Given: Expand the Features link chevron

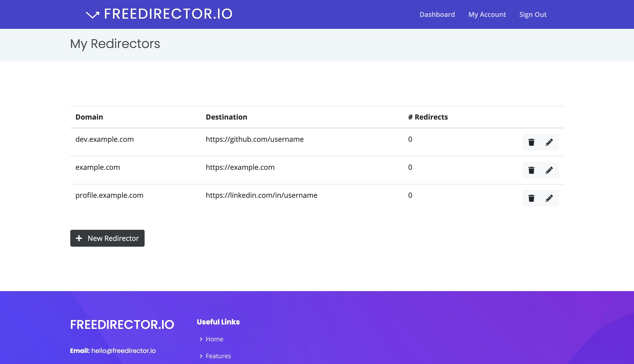Looking at the screenshot, I should coord(201,356).
